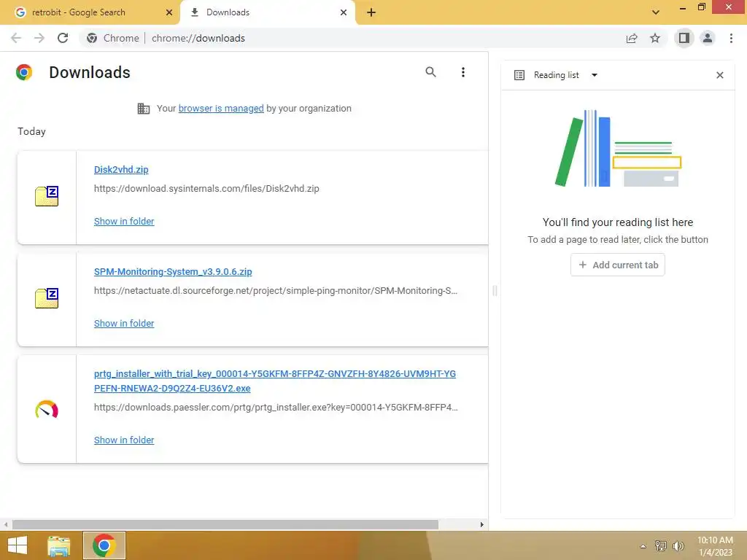The image size is (747, 560).
Task: Click the Disk2vhd zip file icon
Action: 47,196
